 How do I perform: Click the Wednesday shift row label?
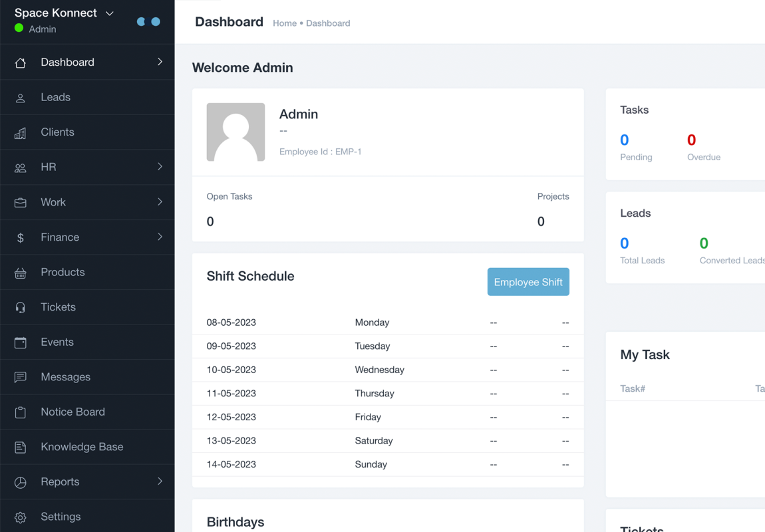380,370
